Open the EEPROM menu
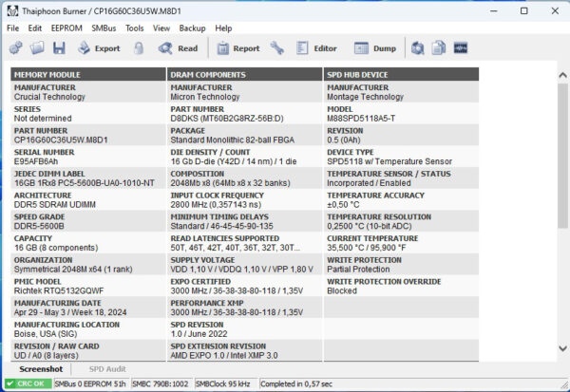The height and width of the screenshot is (392, 570). click(x=66, y=28)
